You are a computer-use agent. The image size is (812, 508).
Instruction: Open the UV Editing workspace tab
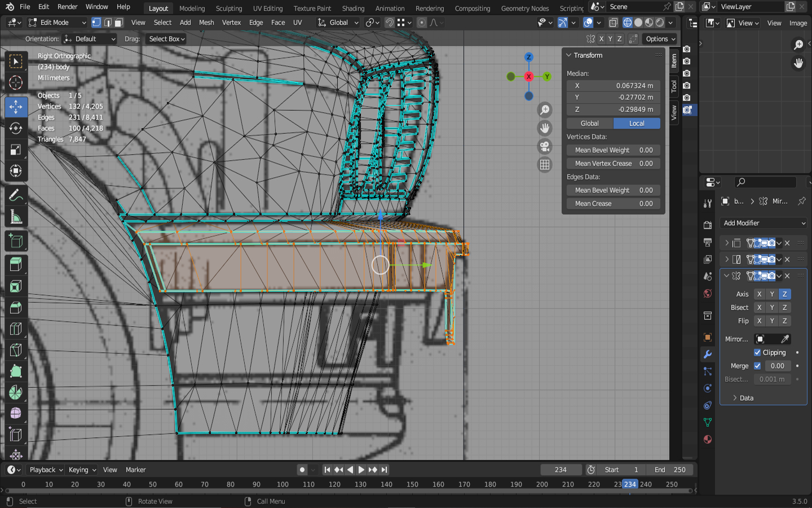pyautogui.click(x=267, y=8)
